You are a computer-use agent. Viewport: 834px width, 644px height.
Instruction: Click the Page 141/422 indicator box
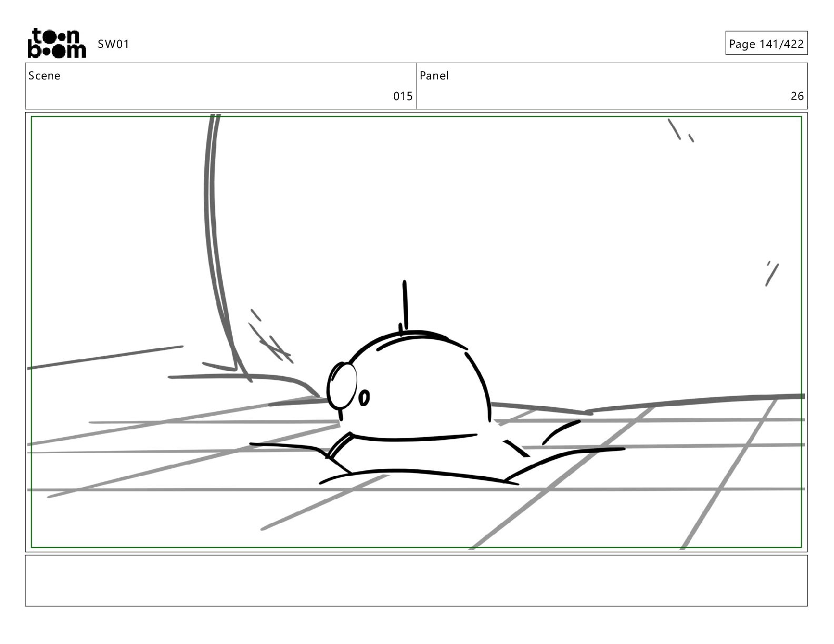pos(766,44)
